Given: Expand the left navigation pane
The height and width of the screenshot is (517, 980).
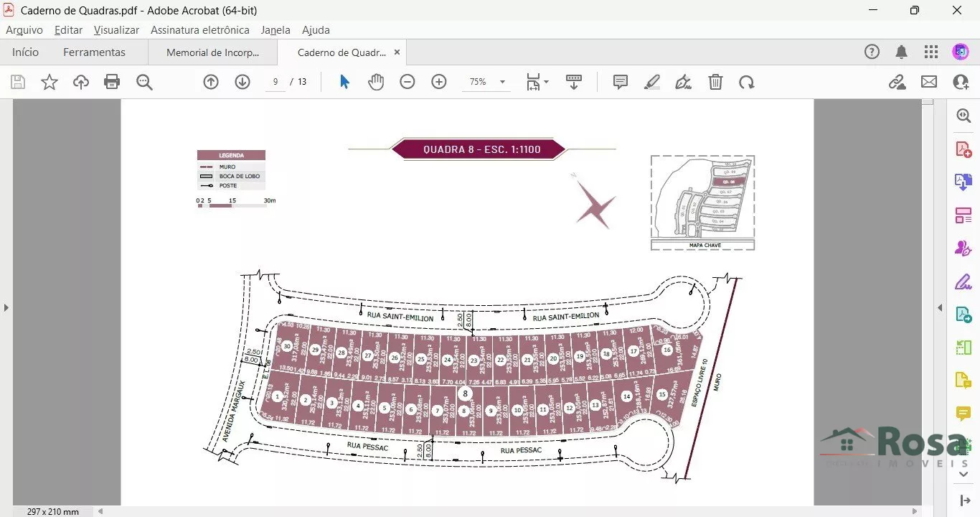Looking at the screenshot, I should pos(6,307).
